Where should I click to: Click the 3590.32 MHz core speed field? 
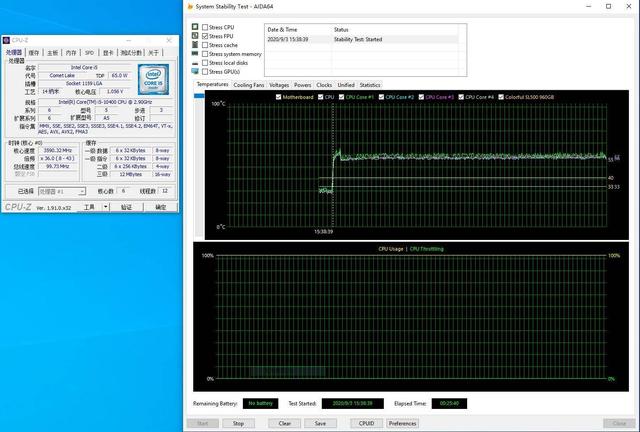[x=58, y=151]
